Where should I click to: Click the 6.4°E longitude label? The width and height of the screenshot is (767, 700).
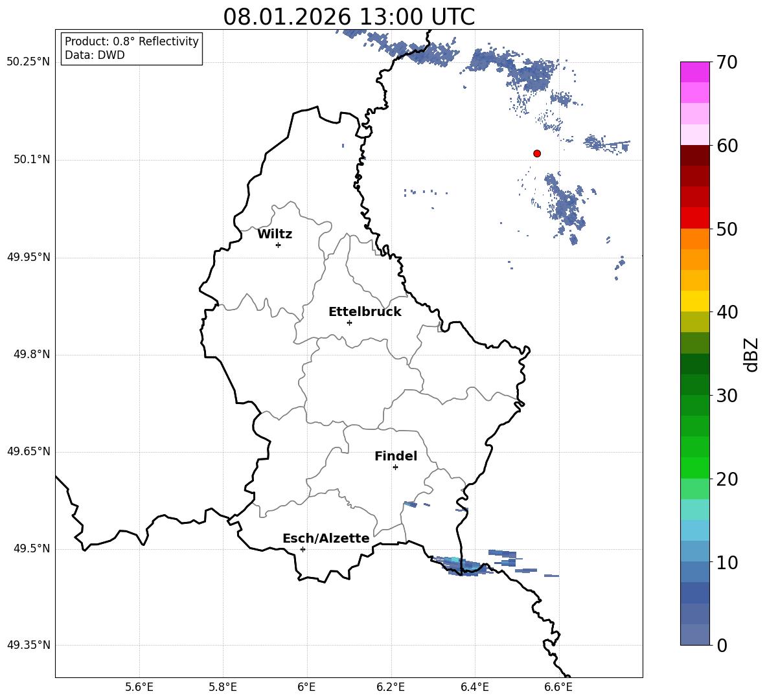474,687
